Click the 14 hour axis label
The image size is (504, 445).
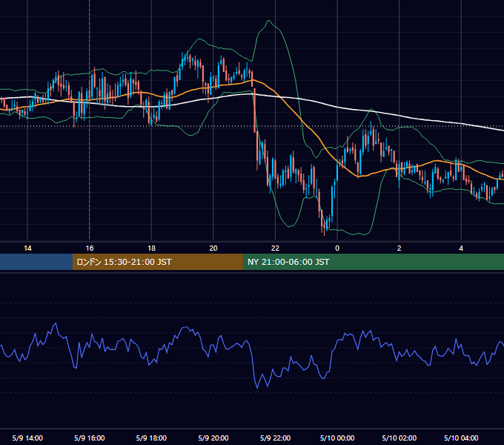(27, 248)
